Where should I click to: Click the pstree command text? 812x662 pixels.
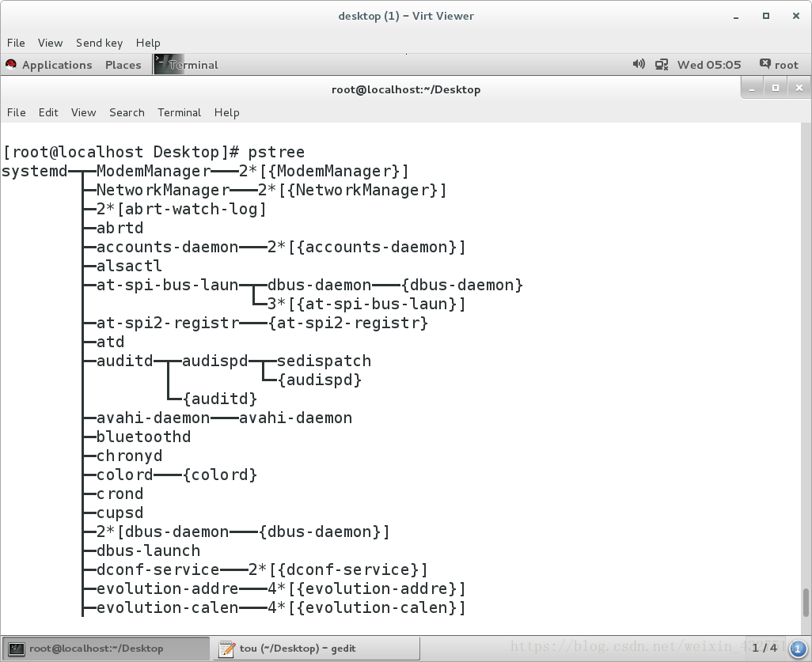[x=276, y=152]
